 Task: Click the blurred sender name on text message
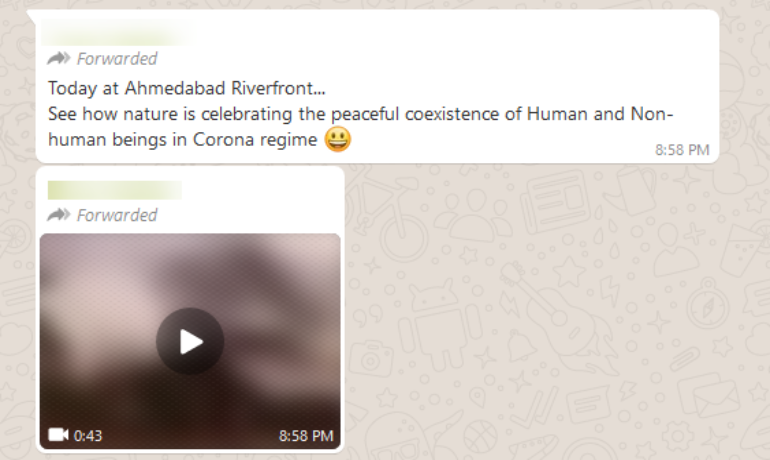coord(118,33)
